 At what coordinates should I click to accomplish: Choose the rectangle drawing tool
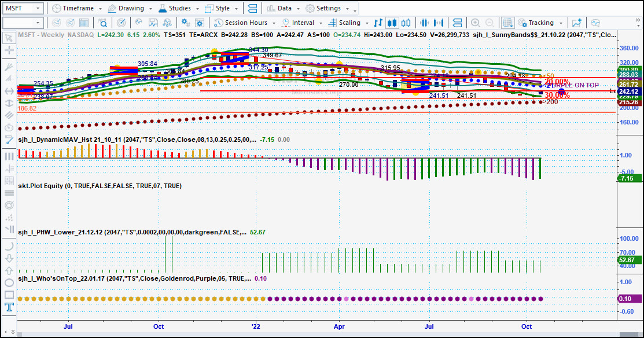coord(9,295)
